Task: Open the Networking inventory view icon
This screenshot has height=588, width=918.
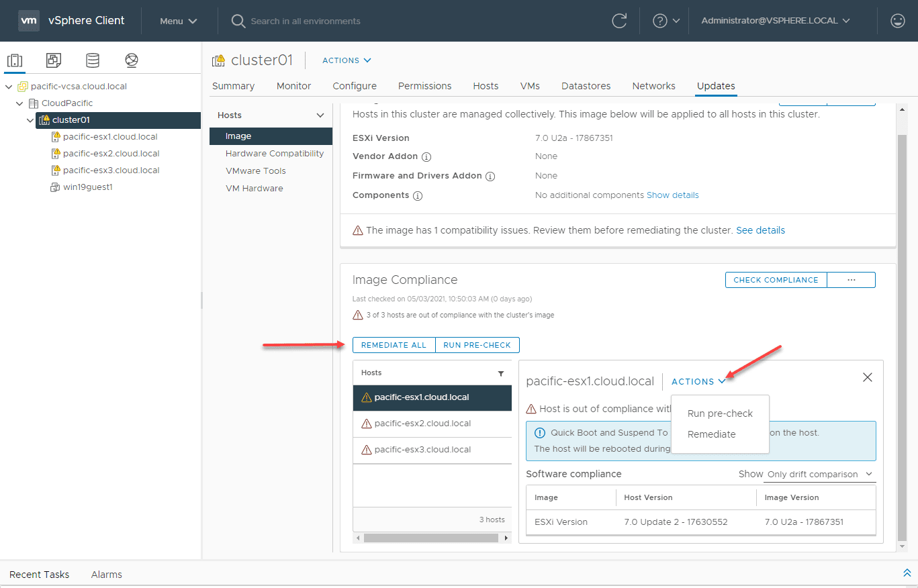Action: pos(132,60)
